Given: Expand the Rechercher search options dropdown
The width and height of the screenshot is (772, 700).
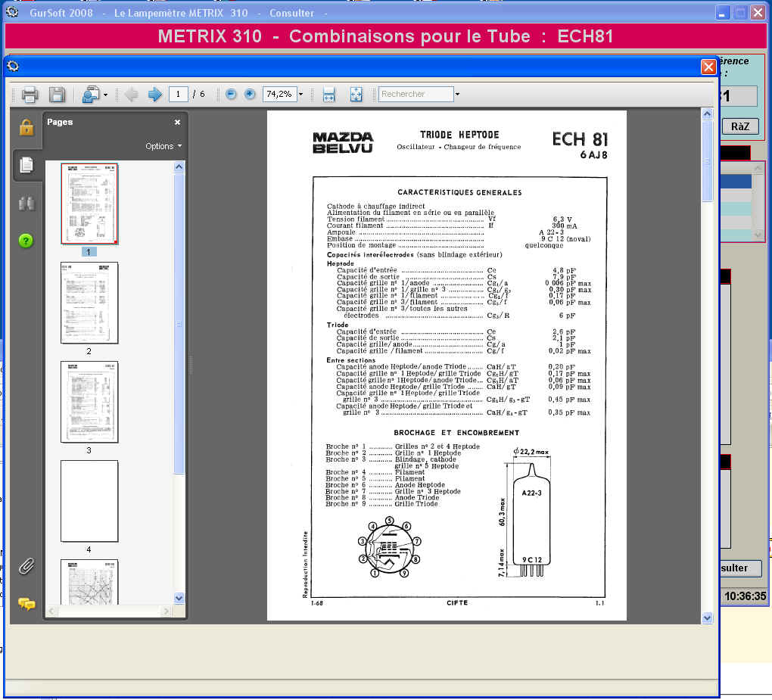Looking at the screenshot, I should coord(457,94).
